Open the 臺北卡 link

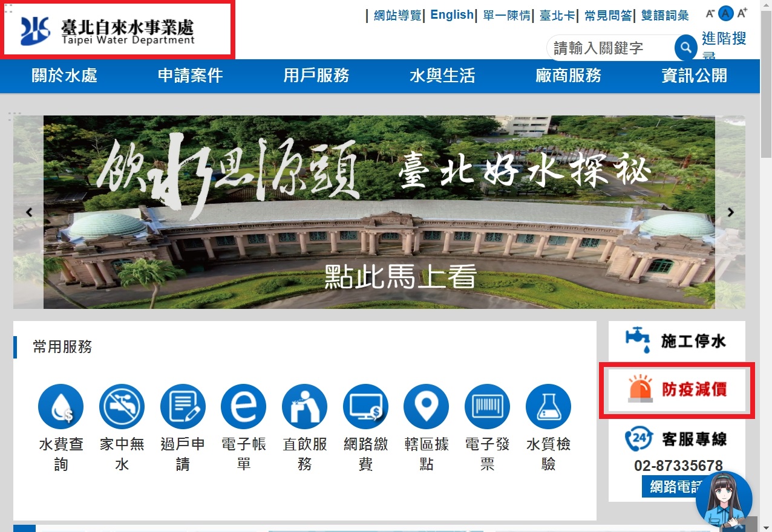click(x=558, y=16)
